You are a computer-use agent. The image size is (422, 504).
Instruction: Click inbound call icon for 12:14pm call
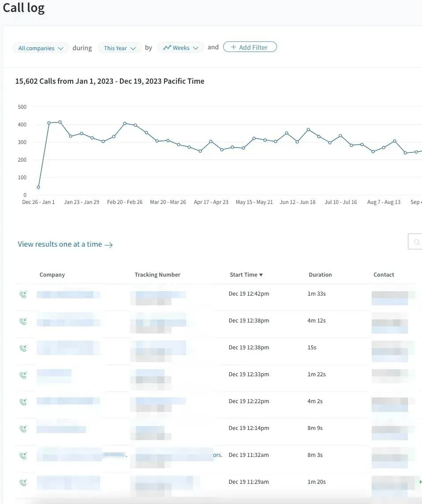(23, 429)
